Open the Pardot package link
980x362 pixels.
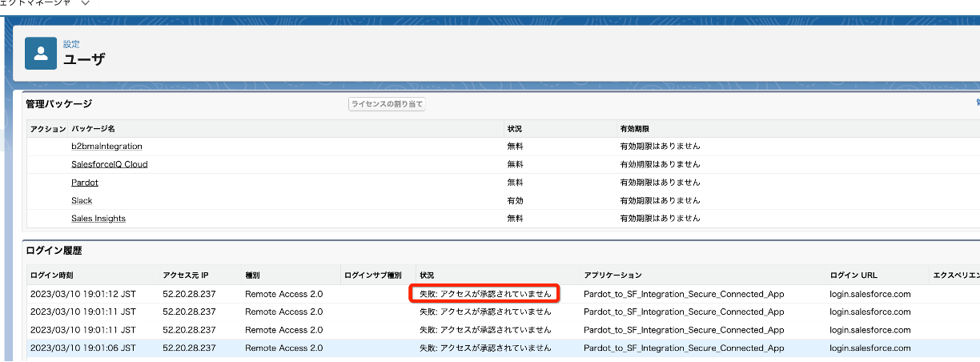coord(85,183)
